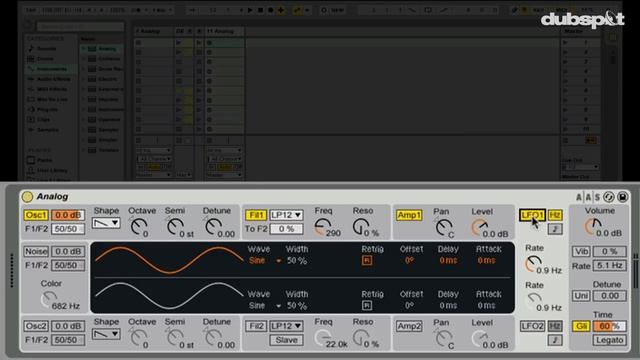Click Amp1 Level knob

click(x=480, y=227)
